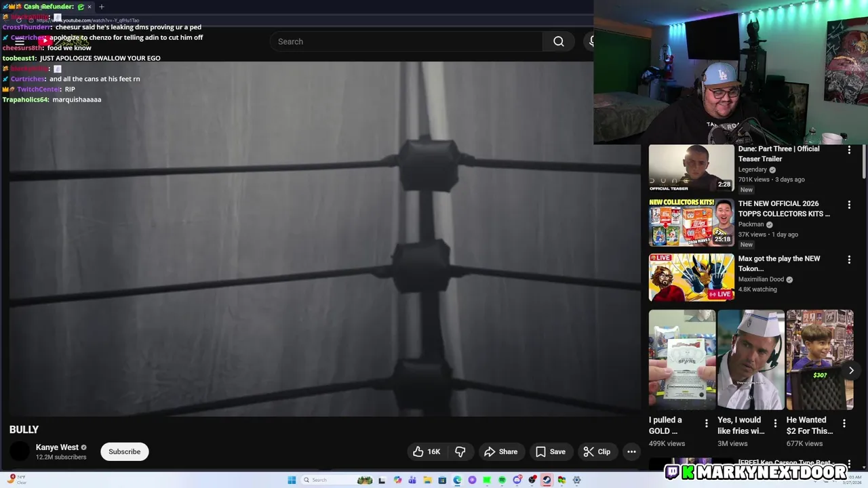This screenshot has width=868, height=488.
Task: Open Steam from taskbar
Action: (547, 480)
